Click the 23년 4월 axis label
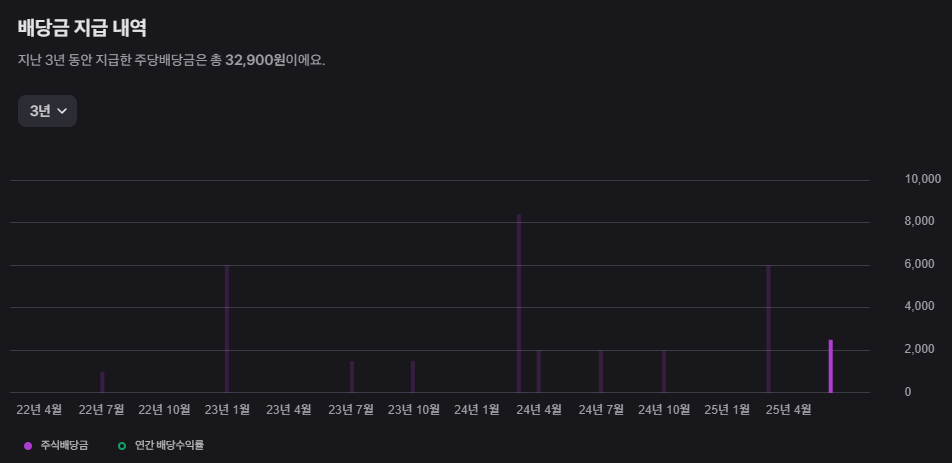The width and height of the screenshot is (952, 463). [288, 410]
